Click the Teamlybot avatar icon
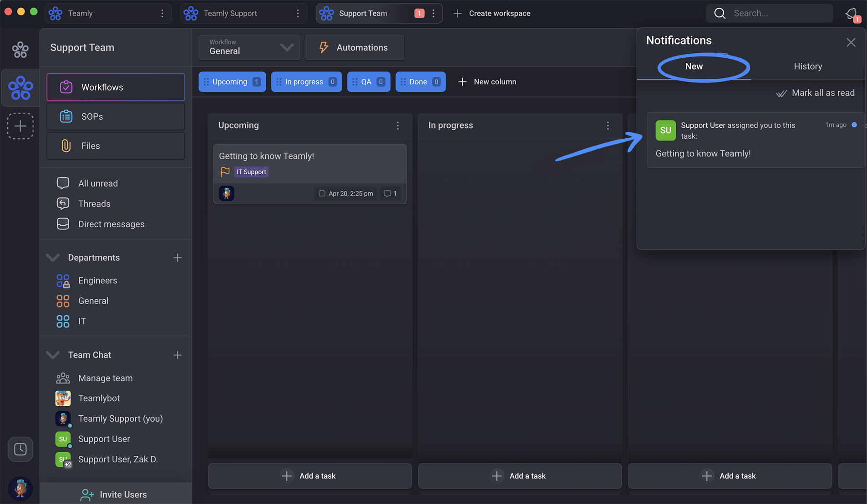The image size is (867, 504). pos(63,398)
